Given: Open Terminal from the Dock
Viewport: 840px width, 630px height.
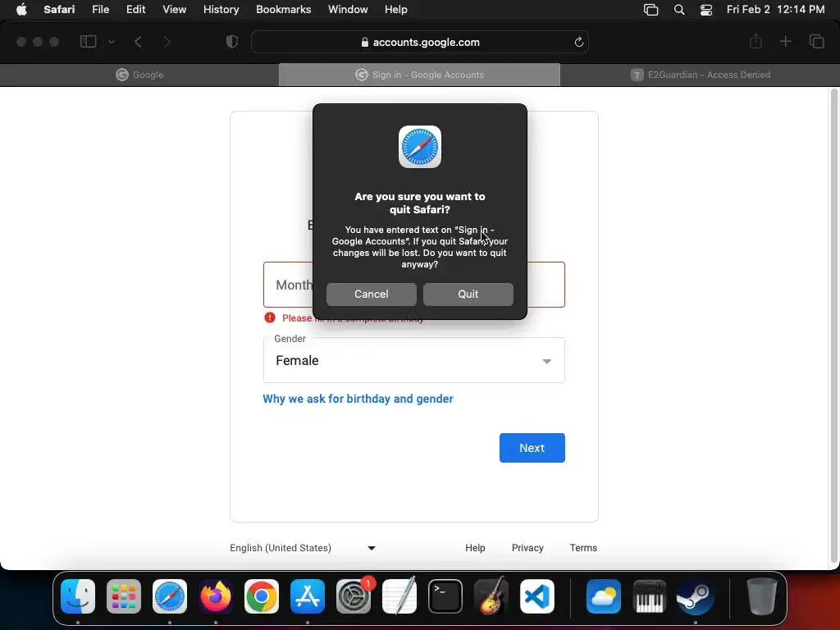Looking at the screenshot, I should click(x=445, y=596).
